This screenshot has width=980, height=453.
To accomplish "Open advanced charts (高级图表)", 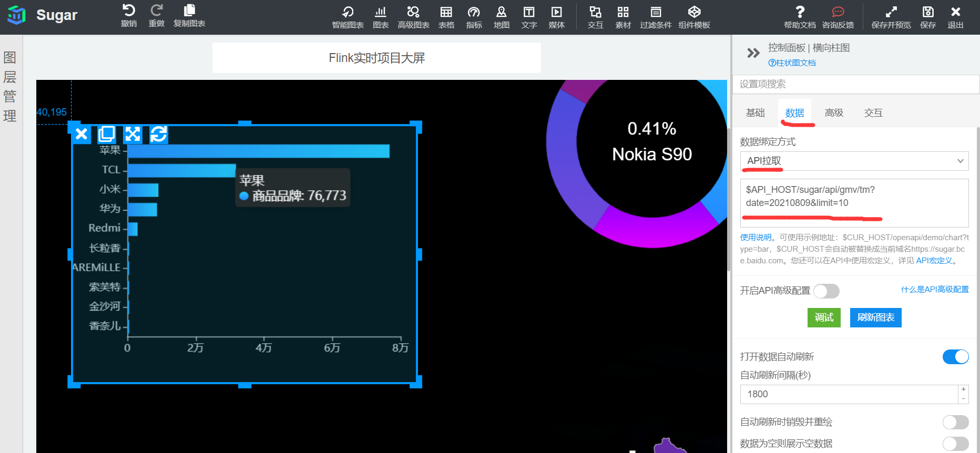I will click(413, 17).
